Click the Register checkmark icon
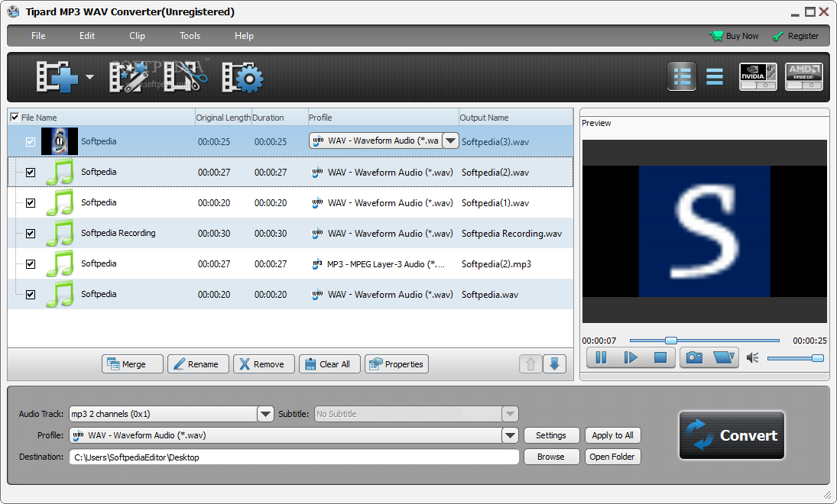Image resolution: width=837 pixels, height=504 pixels. coord(777,36)
